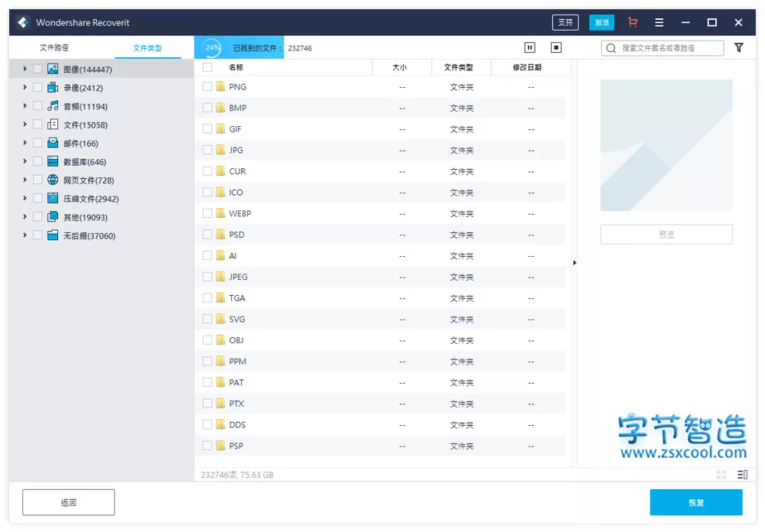Focus the file name search field
This screenshot has height=532, width=765.
pyautogui.click(x=662, y=48)
